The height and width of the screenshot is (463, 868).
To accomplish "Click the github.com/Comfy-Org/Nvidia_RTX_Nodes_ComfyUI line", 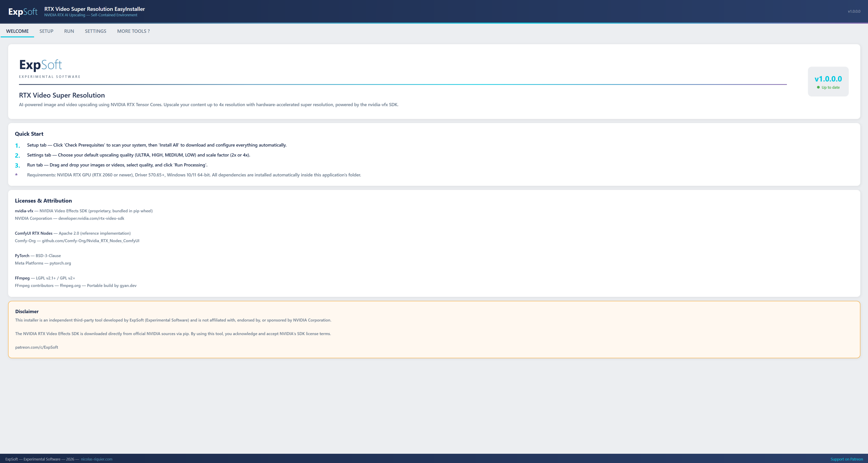I will [x=77, y=241].
